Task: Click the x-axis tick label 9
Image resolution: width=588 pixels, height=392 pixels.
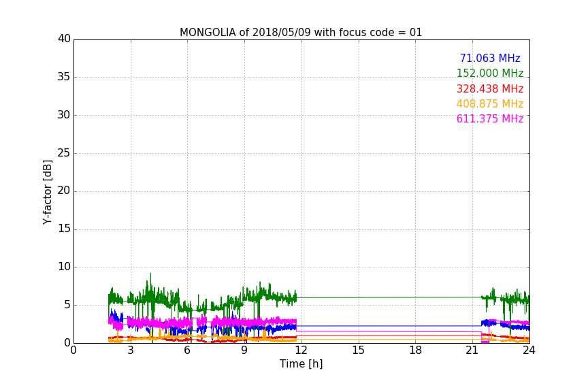Action: pos(244,350)
